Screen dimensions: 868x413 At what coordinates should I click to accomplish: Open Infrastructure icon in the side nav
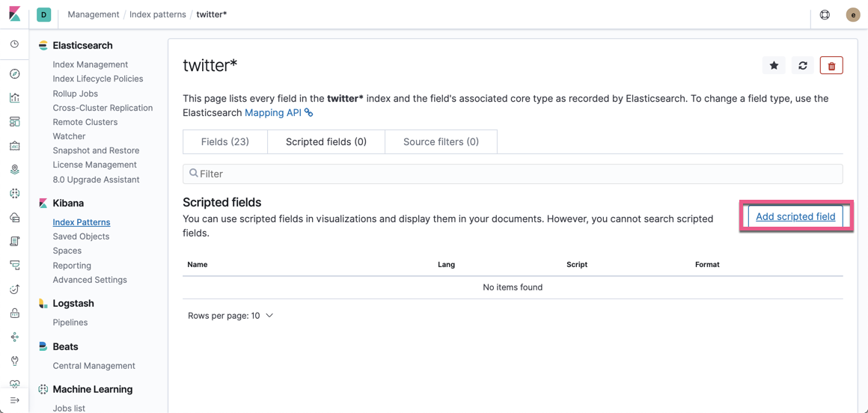[15, 218]
